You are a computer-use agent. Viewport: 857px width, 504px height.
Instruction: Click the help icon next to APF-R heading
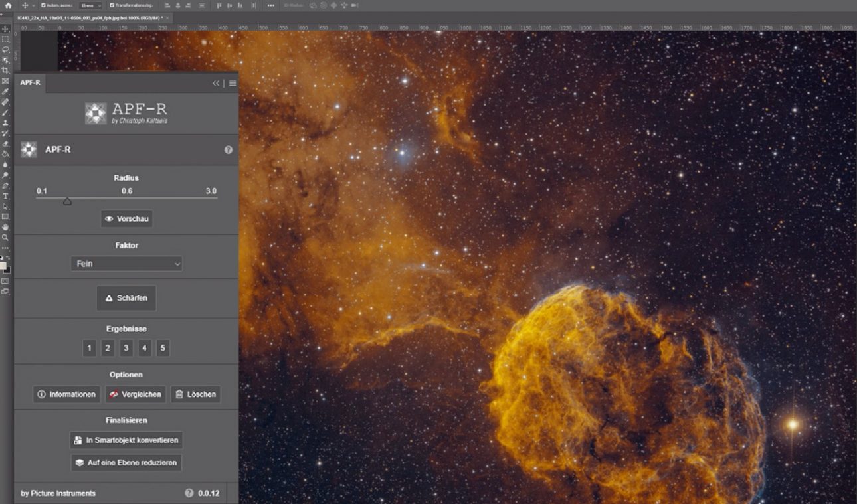coord(229,150)
